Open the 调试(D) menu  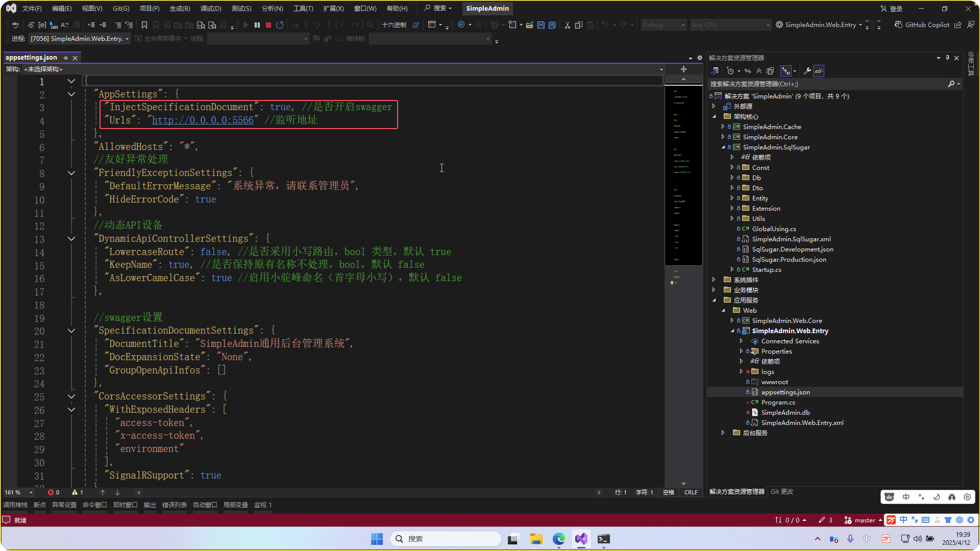(211, 8)
